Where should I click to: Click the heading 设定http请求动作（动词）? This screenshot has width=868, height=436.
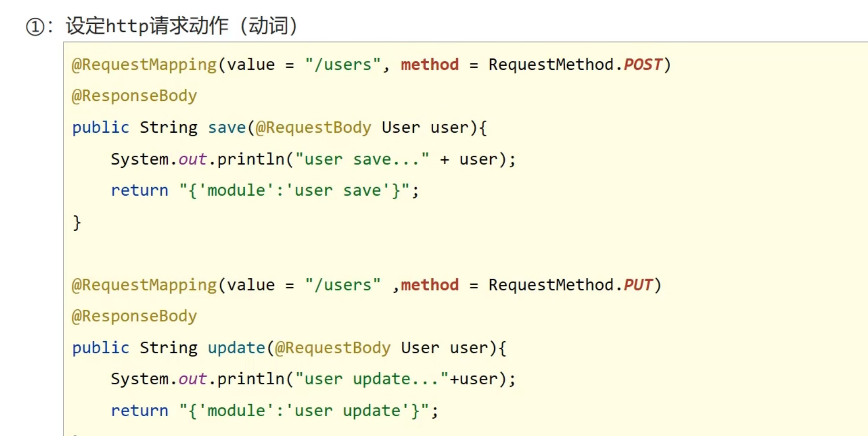point(182,26)
